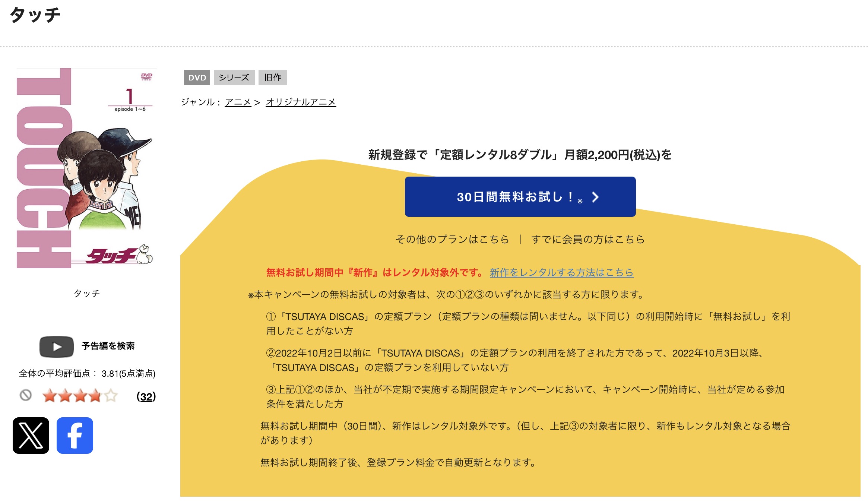Click the DVD tag badge

coord(197,77)
